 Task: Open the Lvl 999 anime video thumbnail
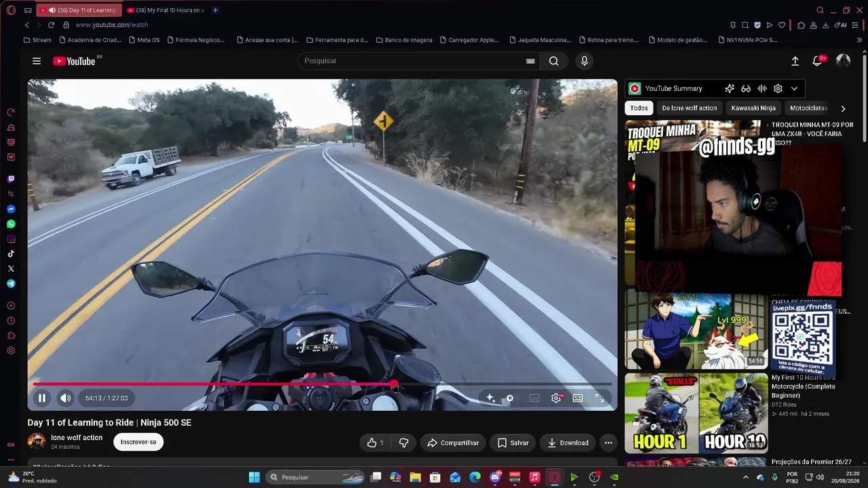tap(696, 330)
